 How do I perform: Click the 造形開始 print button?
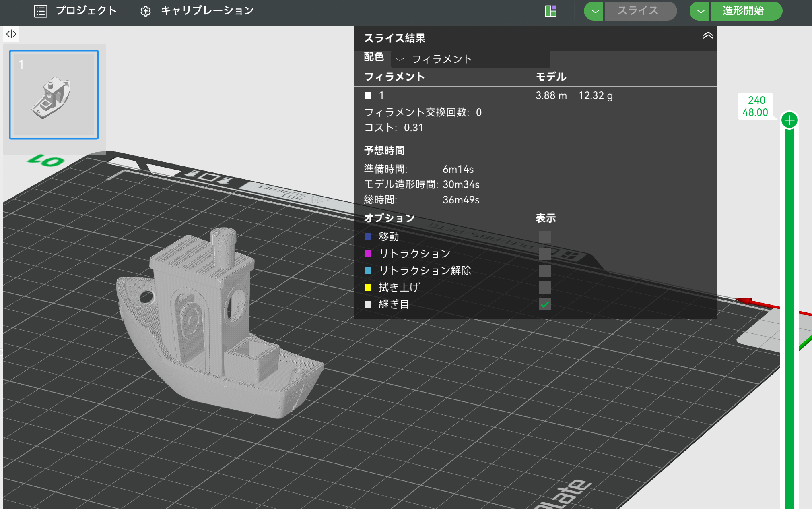point(746,11)
